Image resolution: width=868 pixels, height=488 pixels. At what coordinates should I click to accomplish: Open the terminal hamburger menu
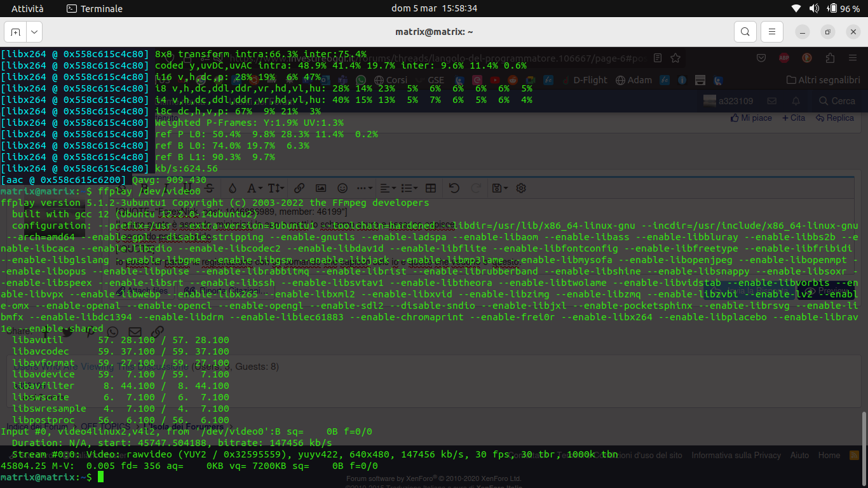click(771, 32)
